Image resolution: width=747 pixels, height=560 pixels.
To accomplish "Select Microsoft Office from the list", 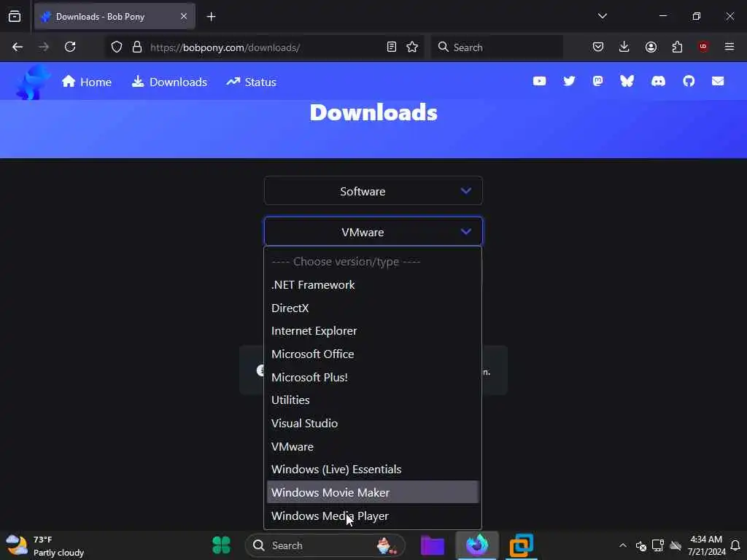I will click(x=373, y=354).
